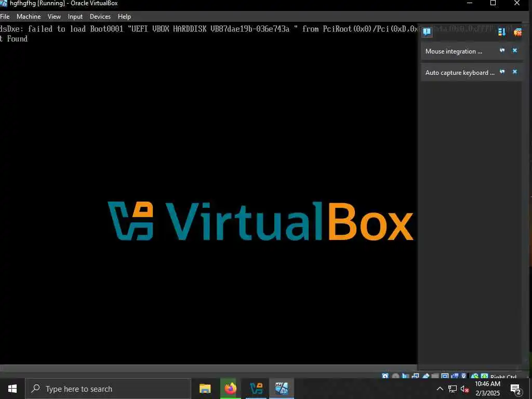Image resolution: width=532 pixels, height=399 pixels.
Task: Maximize the VirtualBox VM window
Action: 493,3
